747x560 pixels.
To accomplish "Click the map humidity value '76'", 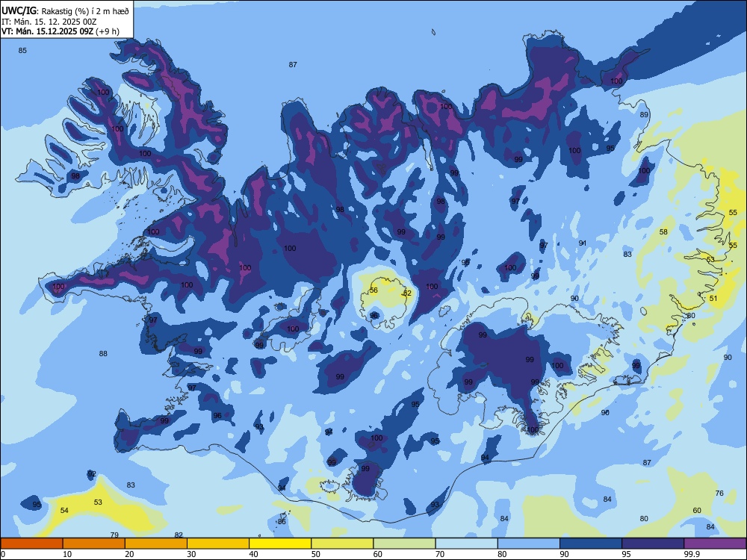I will pyautogui.click(x=719, y=493).
